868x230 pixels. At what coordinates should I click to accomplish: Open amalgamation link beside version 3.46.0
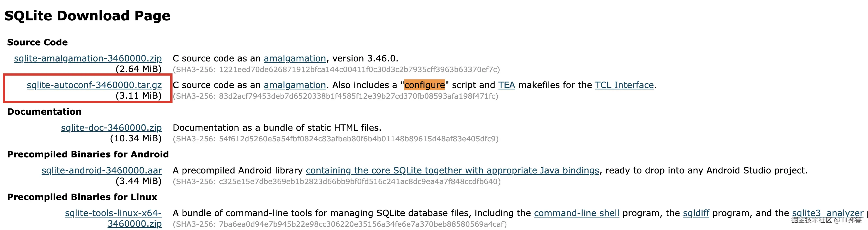pyautogui.click(x=294, y=59)
